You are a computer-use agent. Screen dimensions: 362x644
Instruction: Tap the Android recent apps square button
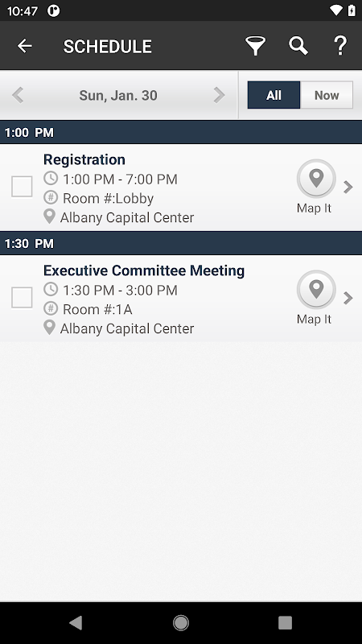[x=286, y=622]
